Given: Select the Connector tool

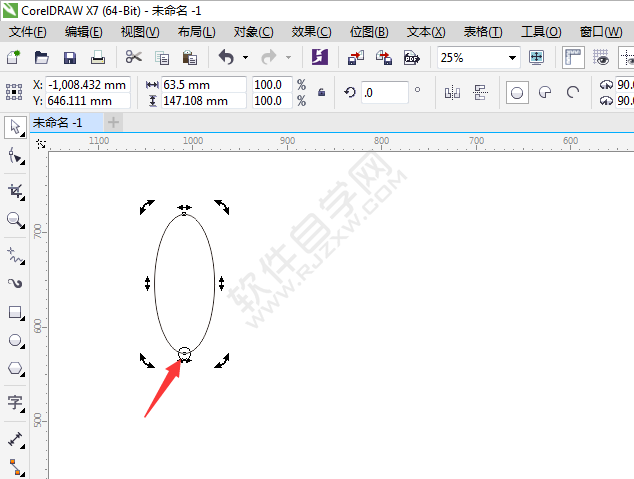Looking at the screenshot, I should (15, 468).
